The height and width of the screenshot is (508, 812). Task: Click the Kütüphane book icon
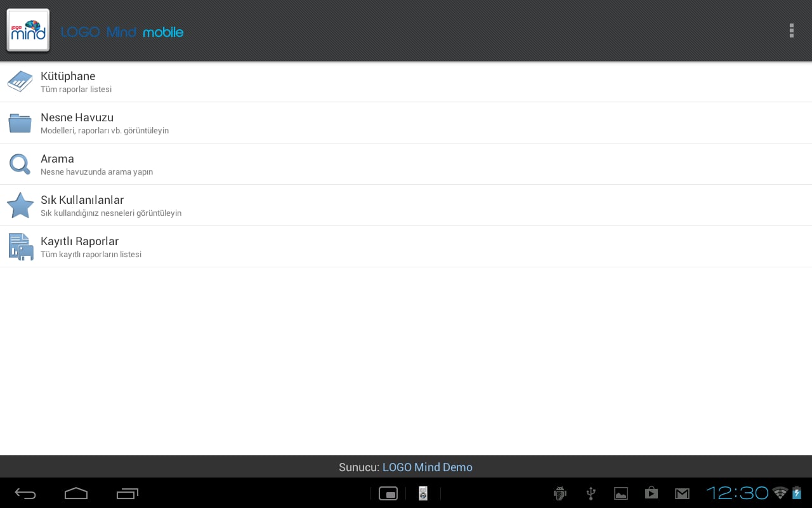(20, 81)
